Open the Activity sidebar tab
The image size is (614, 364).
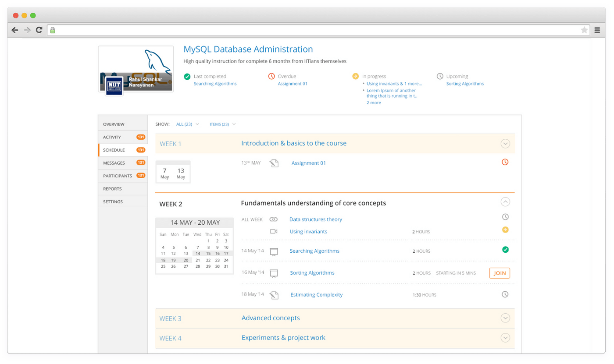pos(123,137)
